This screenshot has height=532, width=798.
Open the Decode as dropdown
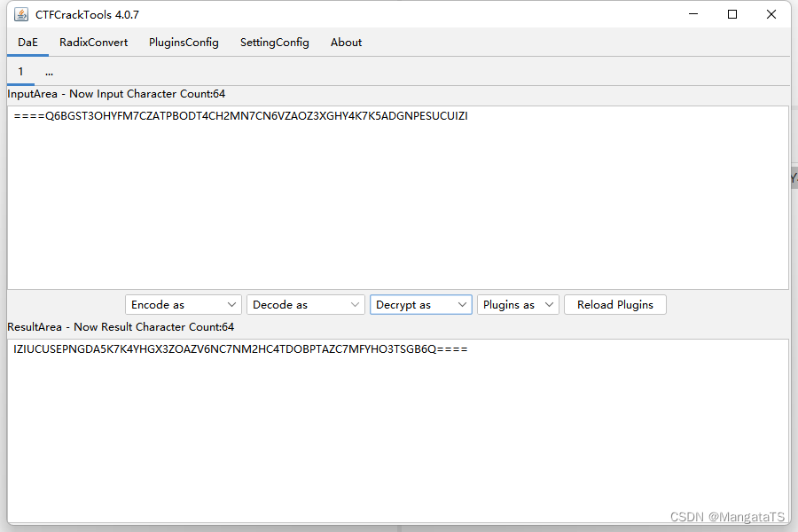(x=305, y=304)
